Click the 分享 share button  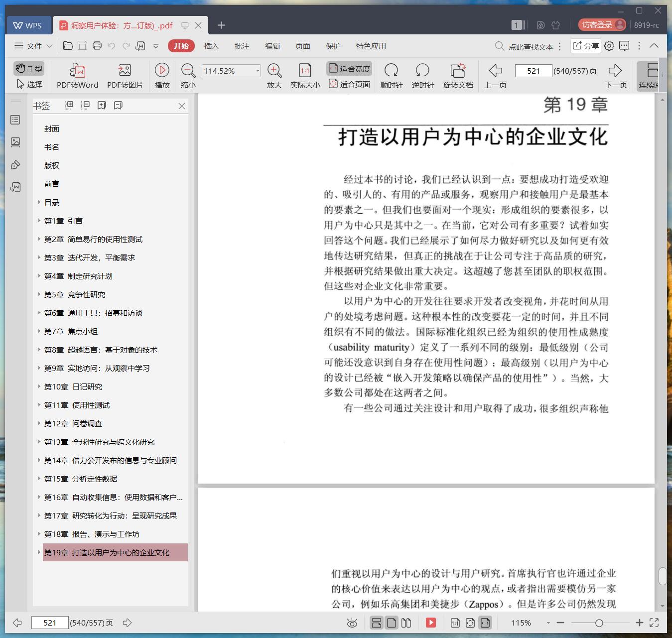pos(585,46)
